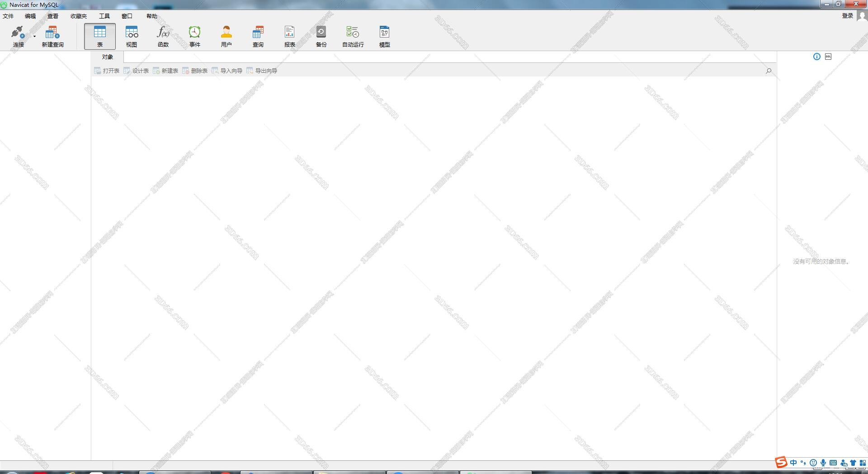The image size is (868, 474).
Task: Open the IME emoji panel
Action: [813, 463]
